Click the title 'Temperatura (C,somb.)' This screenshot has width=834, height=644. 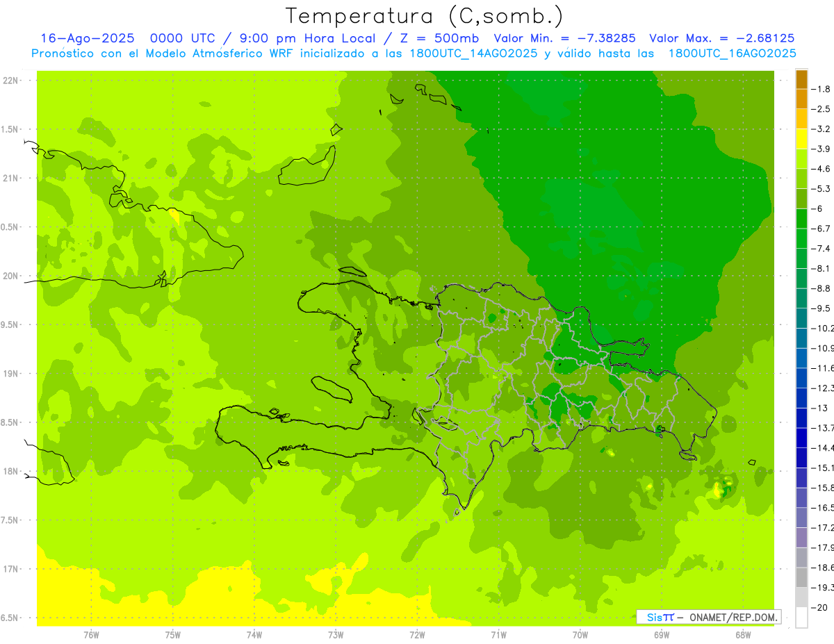pos(425,16)
